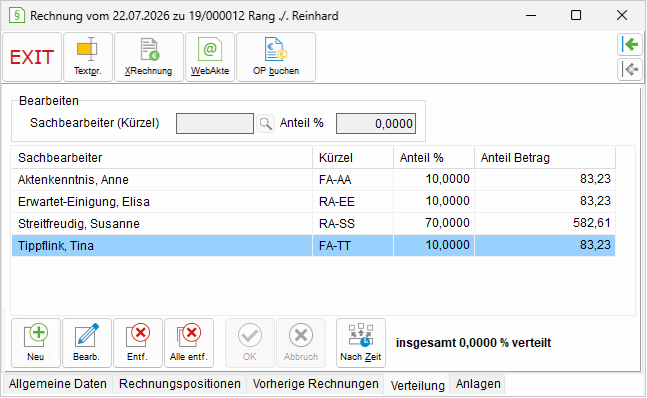Select row Tippflink, Tina
647x398 pixels.
click(314, 245)
